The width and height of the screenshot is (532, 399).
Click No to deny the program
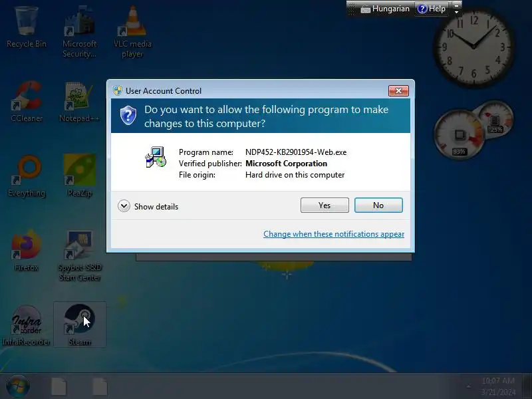[x=378, y=205]
